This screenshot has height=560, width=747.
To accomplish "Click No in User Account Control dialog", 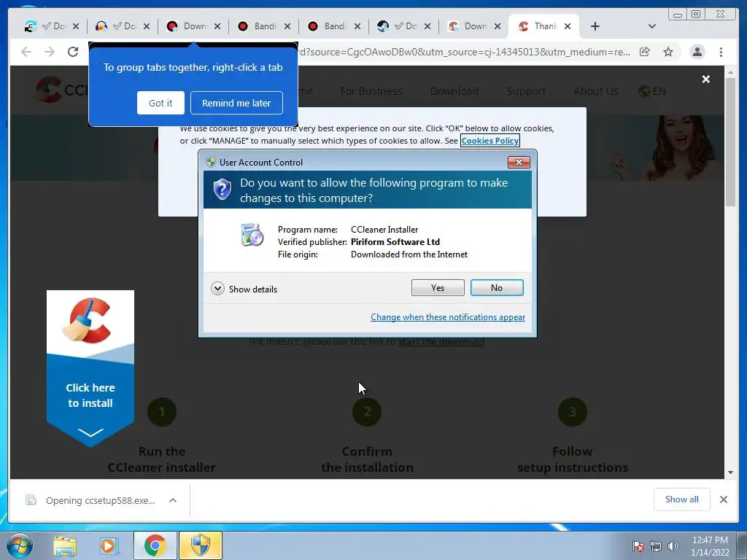I will click(x=496, y=287).
